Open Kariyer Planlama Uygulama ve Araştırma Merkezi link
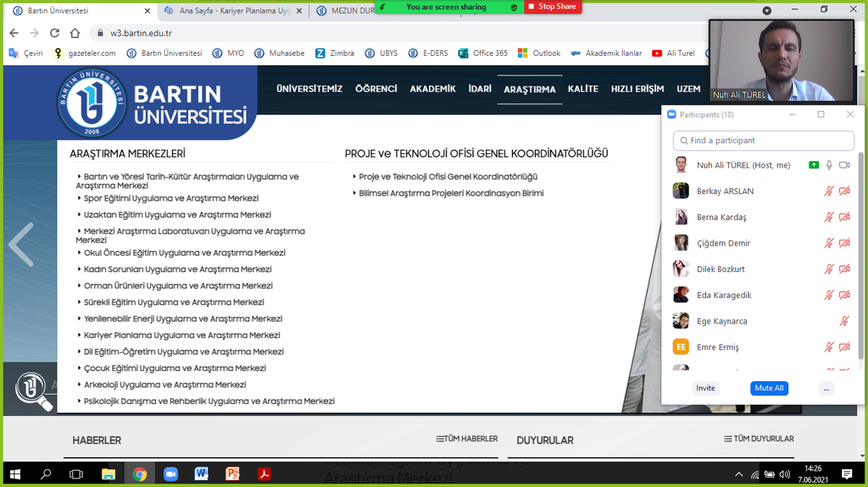The image size is (868, 487). pyautogui.click(x=182, y=335)
